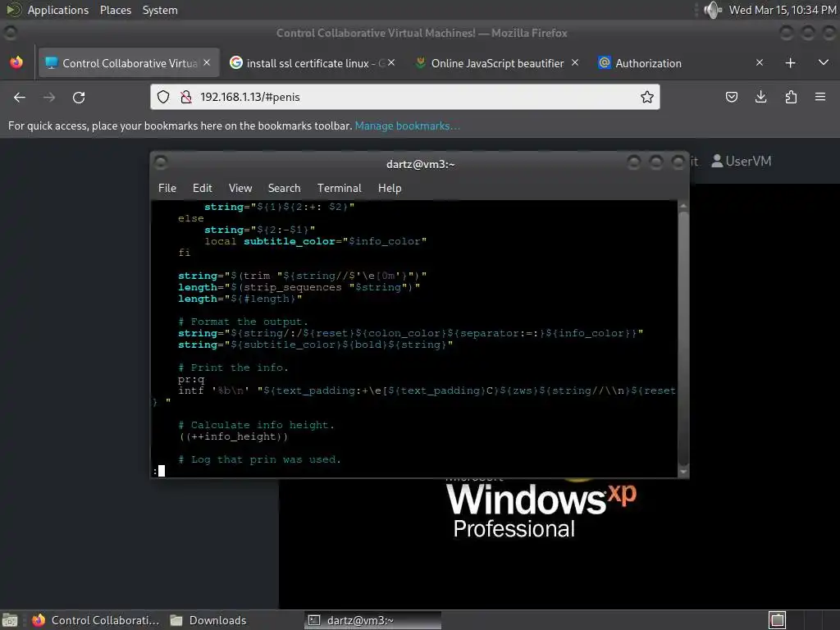Open the terminal Edit menu
This screenshot has width=840, height=630.
202,188
